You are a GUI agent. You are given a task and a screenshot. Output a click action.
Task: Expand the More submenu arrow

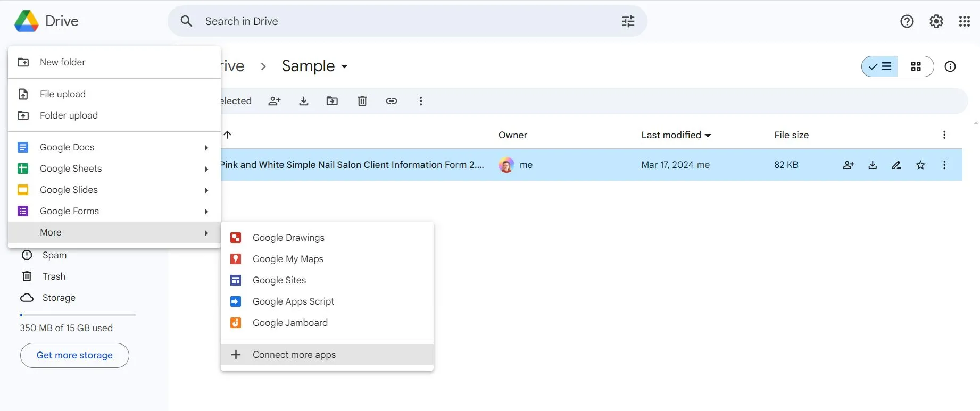tap(206, 233)
